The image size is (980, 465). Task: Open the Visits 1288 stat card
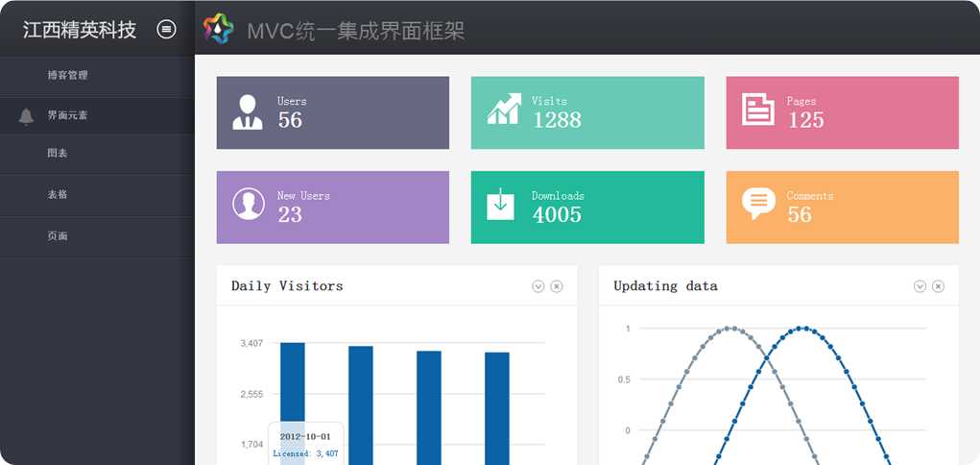(587, 112)
